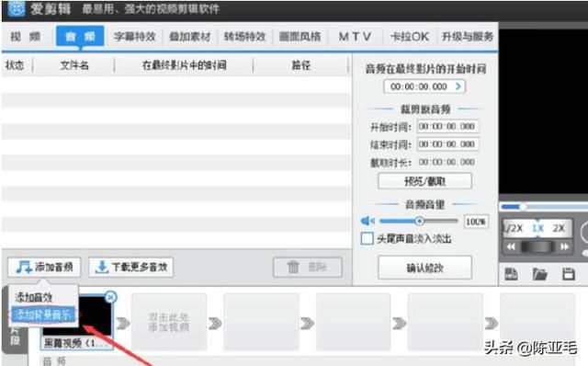Click the rewind double-arrow button
Screen dimensions: 588x366
(x=511, y=246)
